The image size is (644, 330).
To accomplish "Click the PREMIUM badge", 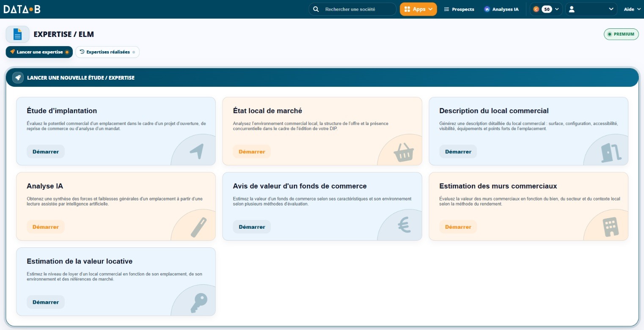I will [x=621, y=34].
